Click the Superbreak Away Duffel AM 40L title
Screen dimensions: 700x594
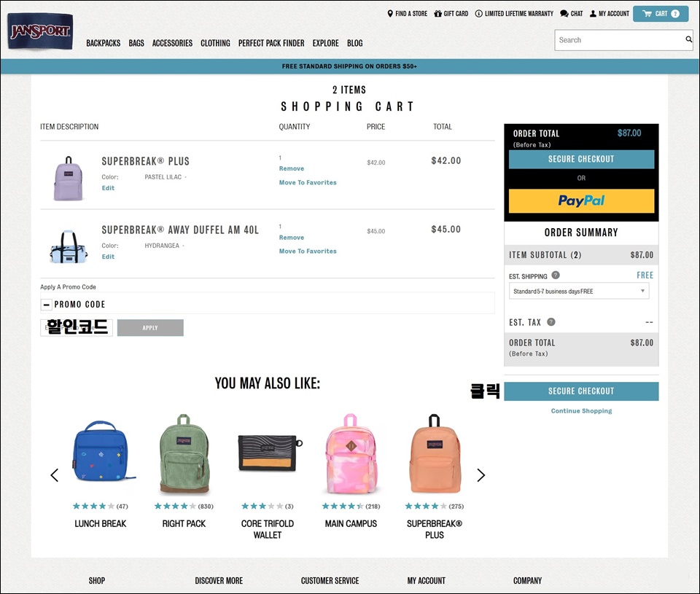180,230
